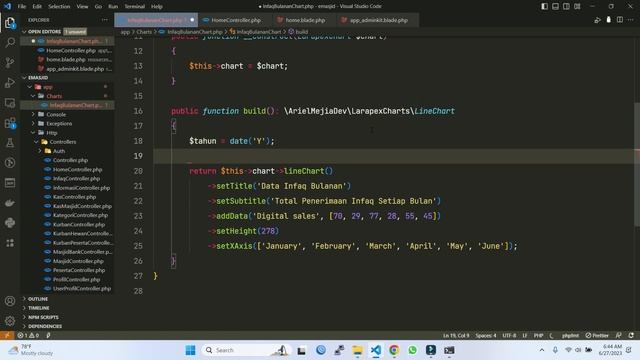The width and height of the screenshot is (640, 360).
Task: Open Google Chrome from taskbar
Action: coord(394,350)
